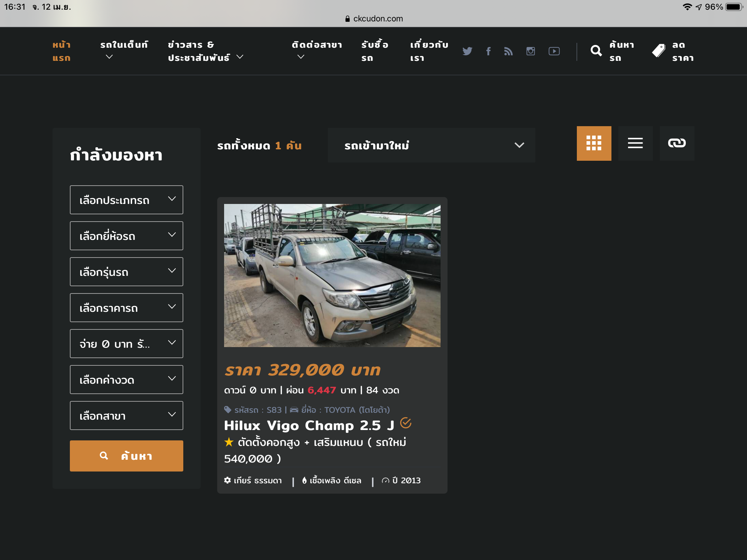Open the เลือกประเภทรถ dropdown
Screen dimensions: 747x560
coord(127,200)
